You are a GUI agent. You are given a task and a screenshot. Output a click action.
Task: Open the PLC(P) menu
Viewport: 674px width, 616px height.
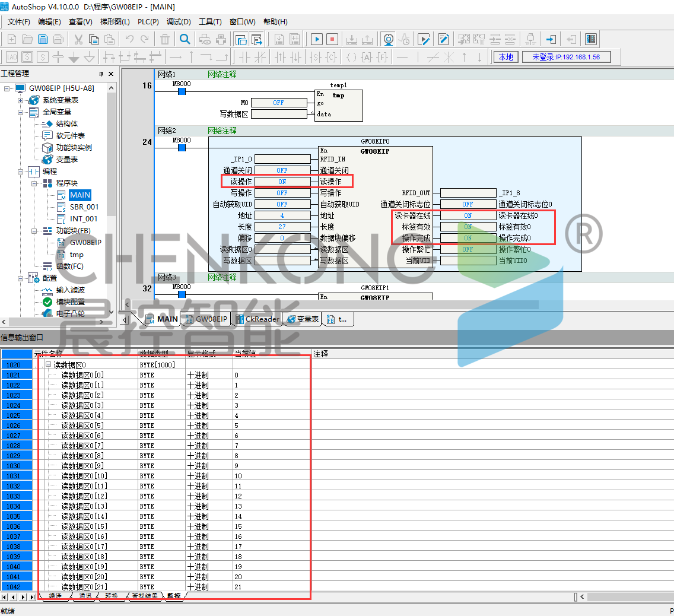click(x=148, y=22)
